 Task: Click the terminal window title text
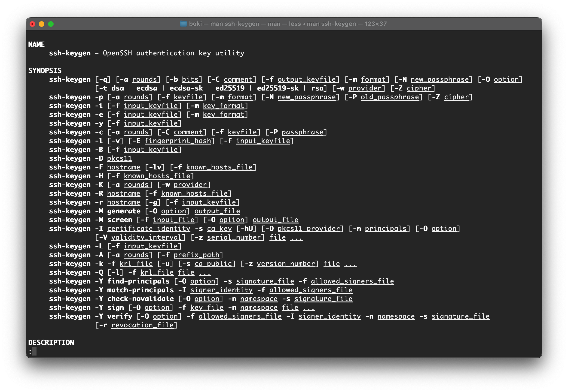[x=287, y=24]
